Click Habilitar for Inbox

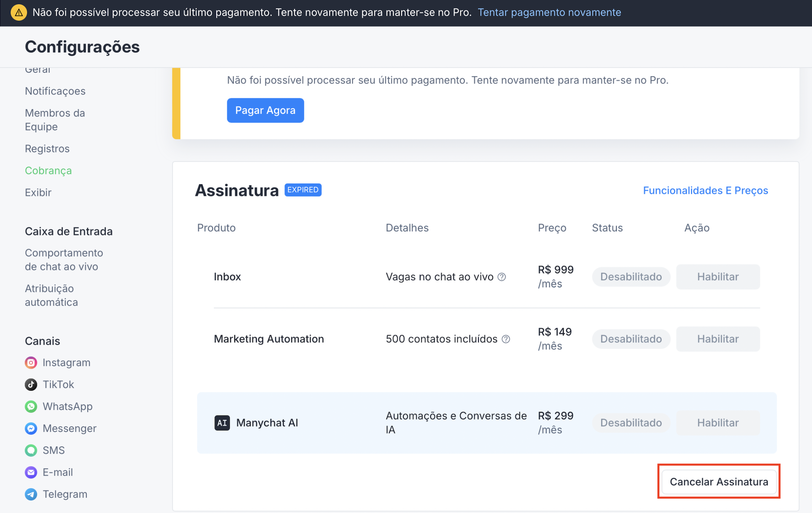tap(718, 277)
